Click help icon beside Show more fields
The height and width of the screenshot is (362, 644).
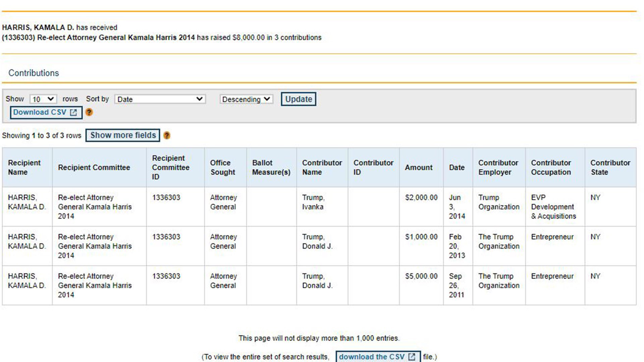coord(167,135)
